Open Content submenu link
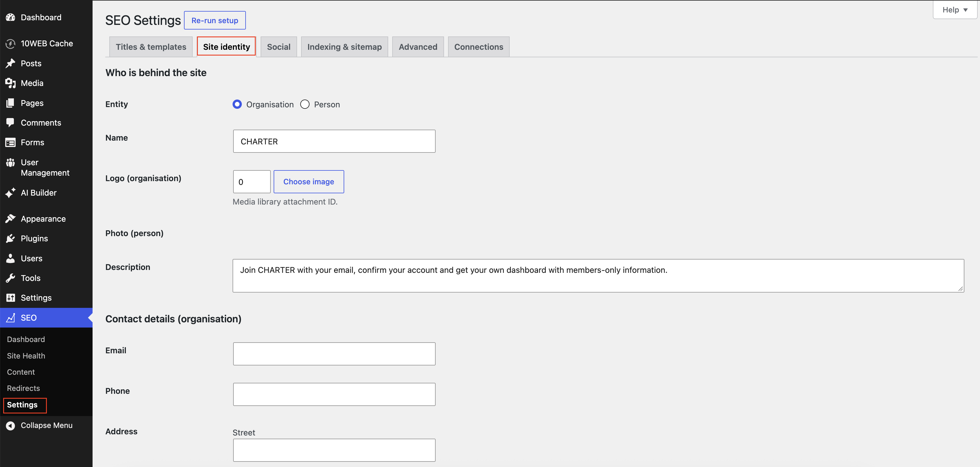 click(x=21, y=372)
